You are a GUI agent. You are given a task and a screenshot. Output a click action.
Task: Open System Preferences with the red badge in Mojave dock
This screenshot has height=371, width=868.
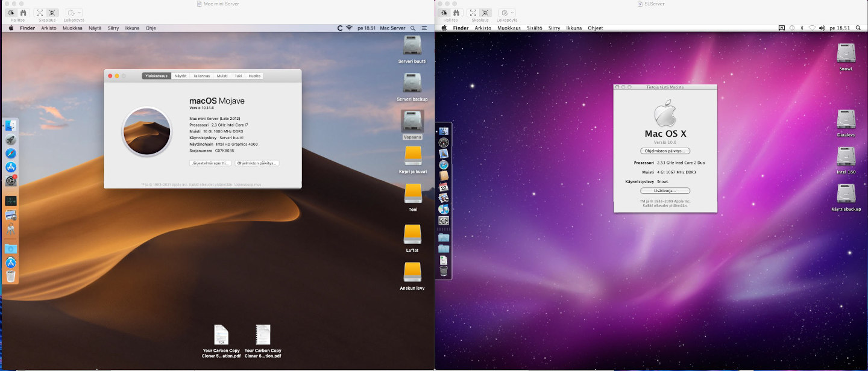pos(11,181)
